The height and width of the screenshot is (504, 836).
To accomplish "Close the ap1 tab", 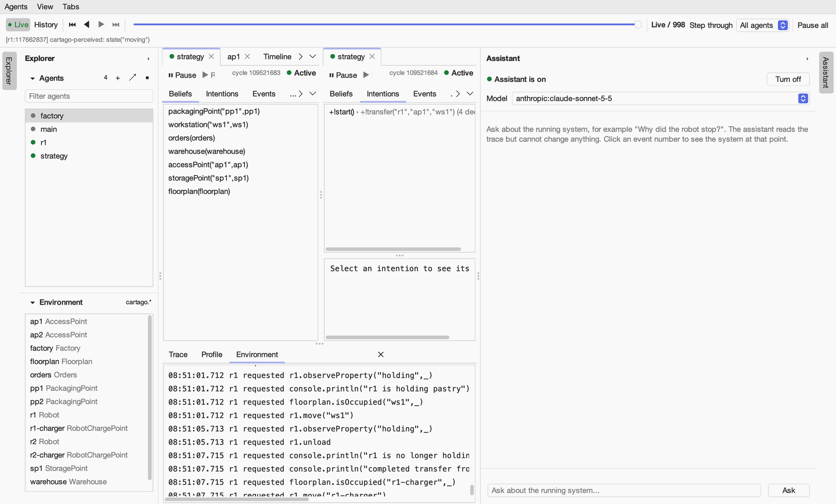I will tap(247, 56).
